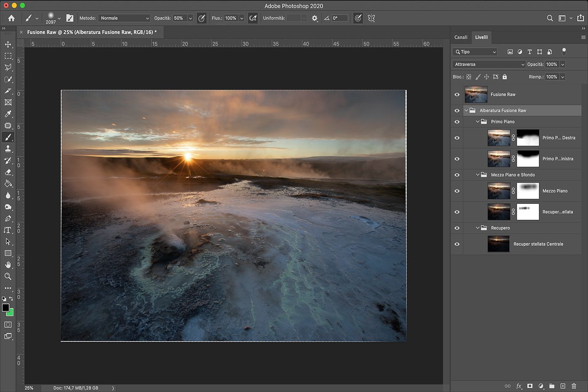This screenshot has height=392, width=588.
Task: Open the brush Opacità dropdown arrow
Action: coord(190,18)
